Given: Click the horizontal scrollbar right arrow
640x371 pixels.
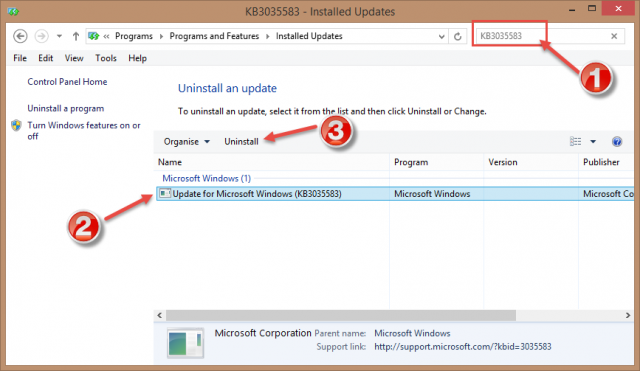Looking at the screenshot, I should click(x=628, y=315).
